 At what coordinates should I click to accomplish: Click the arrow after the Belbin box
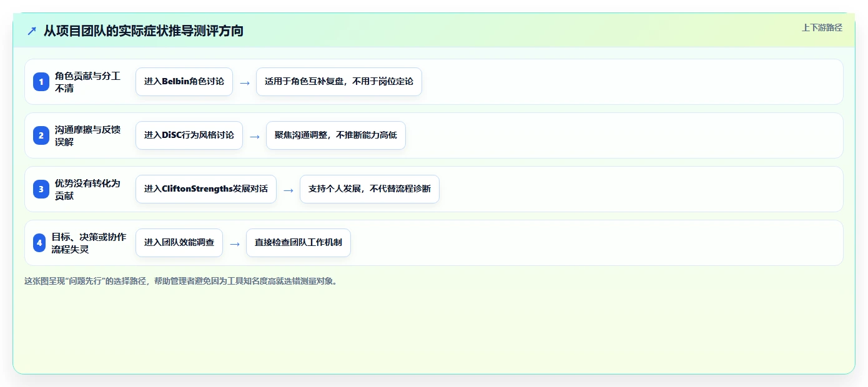[245, 83]
